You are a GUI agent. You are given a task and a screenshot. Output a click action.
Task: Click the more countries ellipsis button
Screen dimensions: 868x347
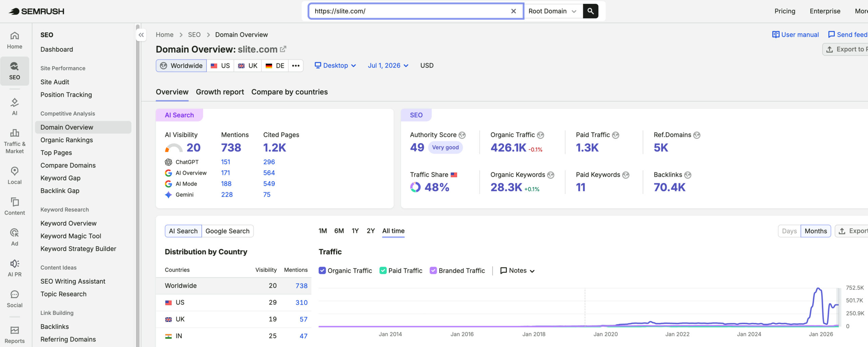(296, 66)
